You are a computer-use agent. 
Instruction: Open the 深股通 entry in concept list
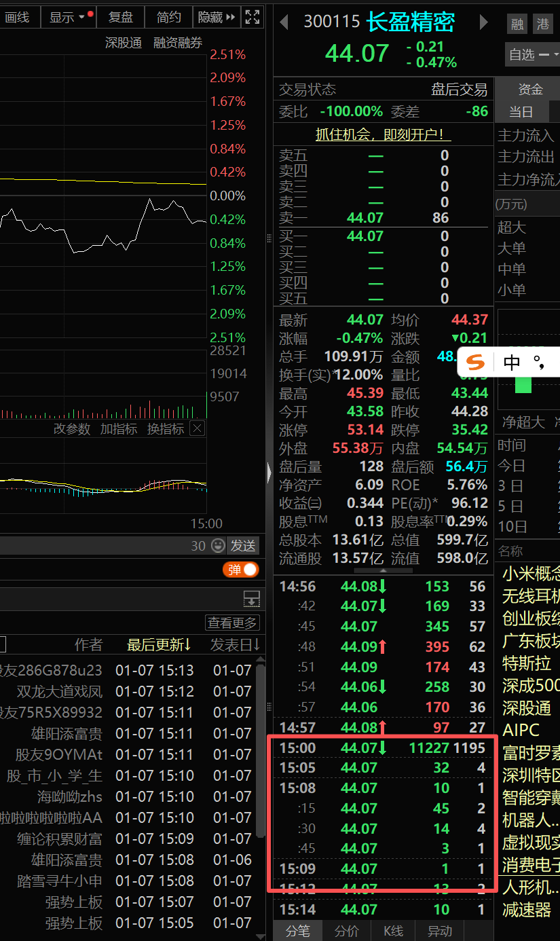[x=527, y=707]
